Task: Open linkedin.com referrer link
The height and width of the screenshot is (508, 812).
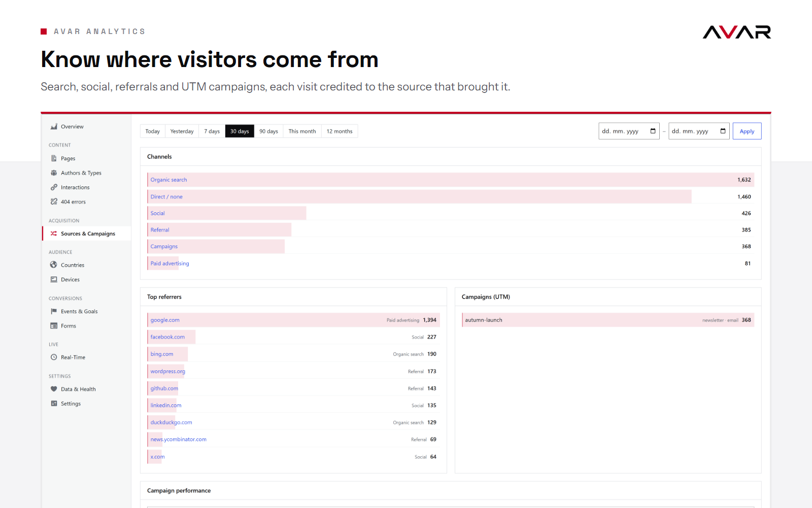Action: [166, 405]
